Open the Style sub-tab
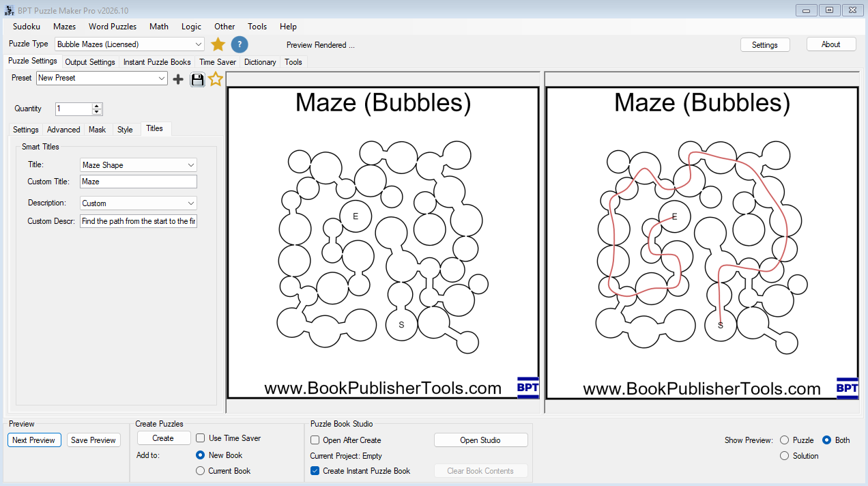Viewport: 868px width, 486px height. point(125,130)
